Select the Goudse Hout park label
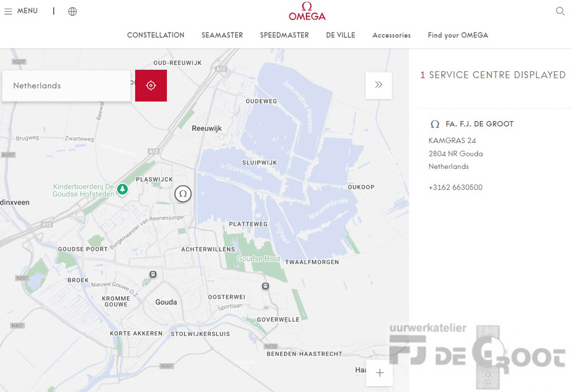572x392 pixels. coord(259,258)
